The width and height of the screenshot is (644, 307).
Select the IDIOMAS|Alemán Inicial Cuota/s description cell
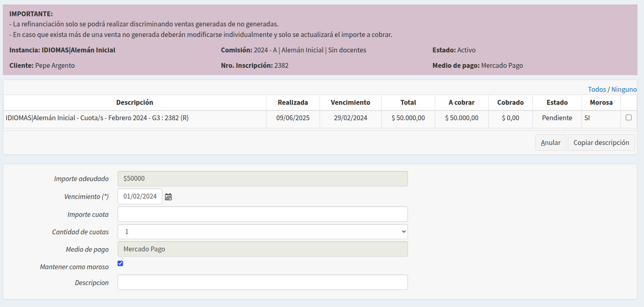coord(97,118)
